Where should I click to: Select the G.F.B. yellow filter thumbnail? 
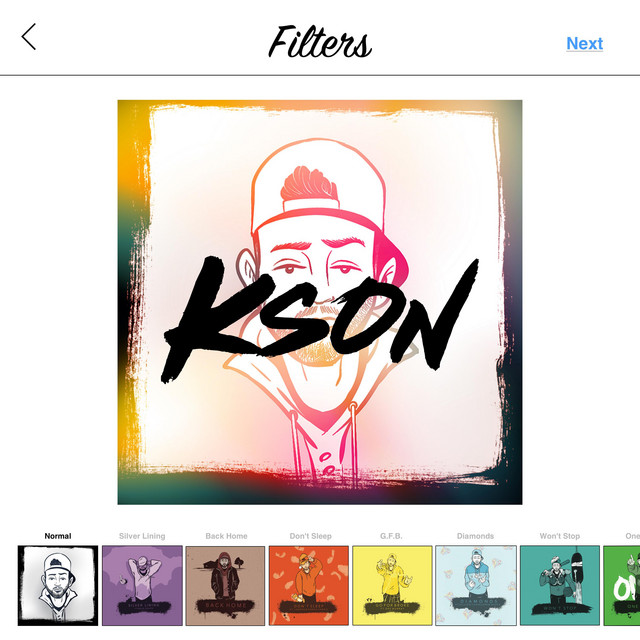(392, 585)
